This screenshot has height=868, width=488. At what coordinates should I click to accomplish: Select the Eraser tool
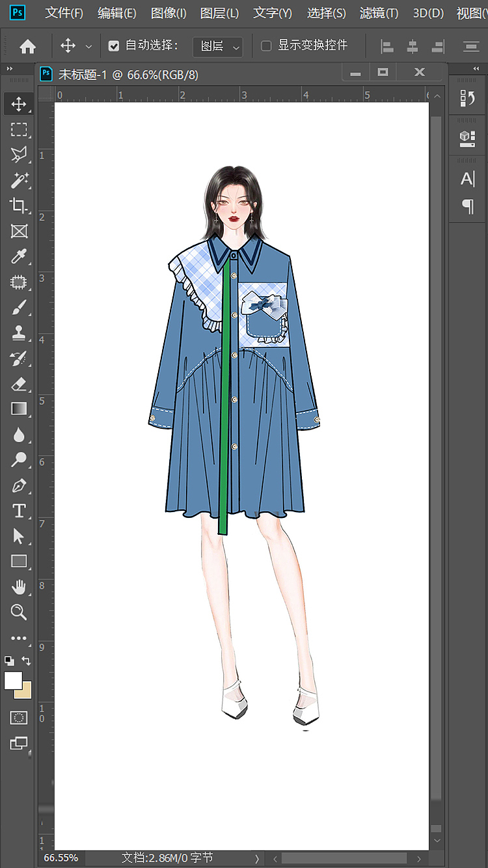coord(19,384)
